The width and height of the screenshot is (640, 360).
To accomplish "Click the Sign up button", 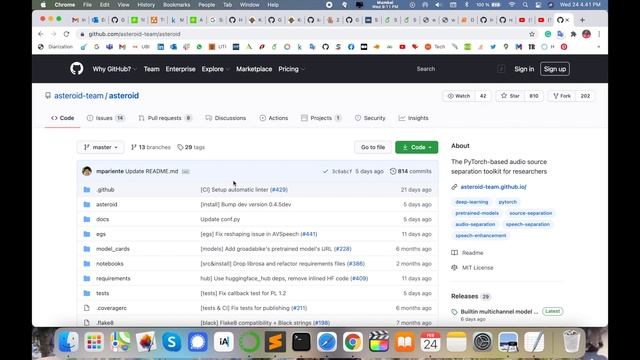I will pos(555,69).
